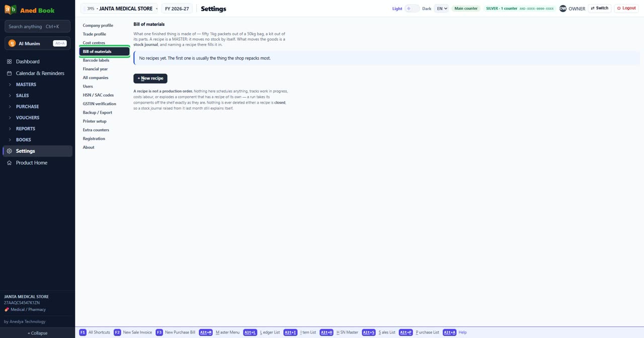The width and height of the screenshot is (644, 338).
Task: Click the Search anything input field
Action: tap(37, 26)
